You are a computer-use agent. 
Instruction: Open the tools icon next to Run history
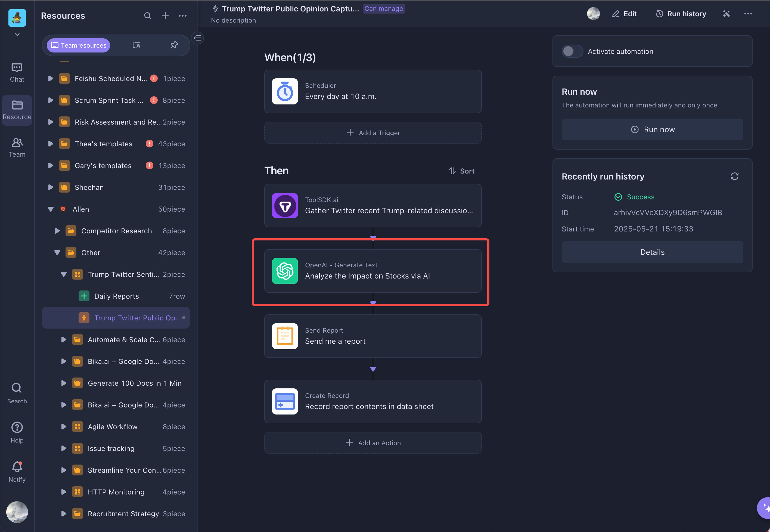pos(726,14)
